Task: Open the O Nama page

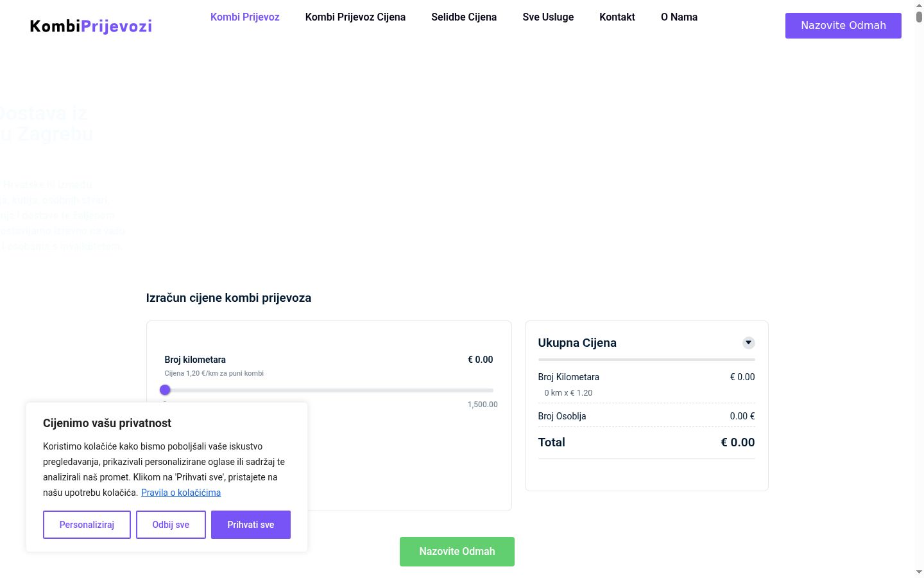Action: coord(679,17)
